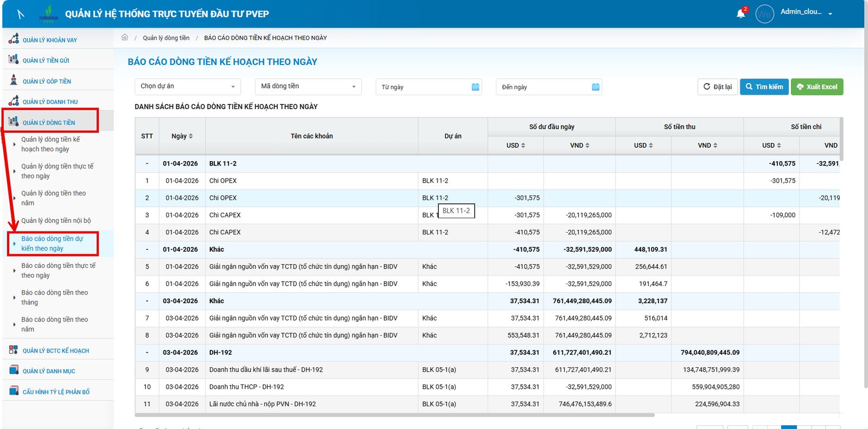The height and width of the screenshot is (429, 868).
Task: Click the Đến ngày date field
Action: [x=549, y=87]
